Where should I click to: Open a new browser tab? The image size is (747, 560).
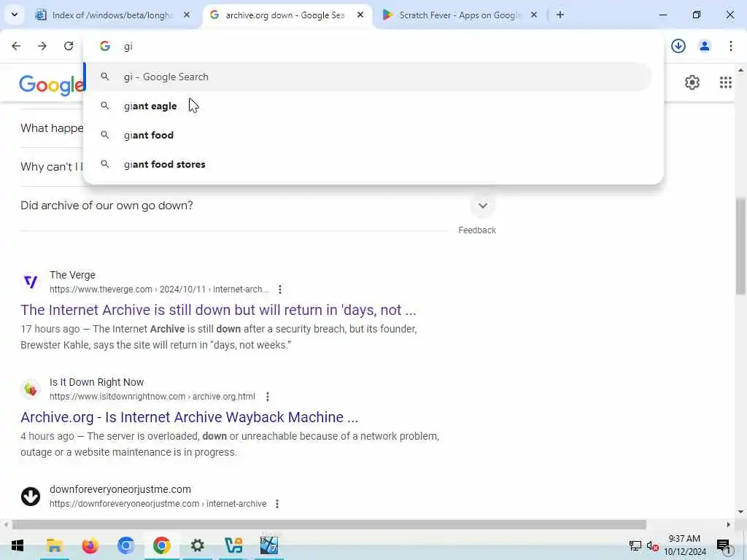pyautogui.click(x=560, y=15)
